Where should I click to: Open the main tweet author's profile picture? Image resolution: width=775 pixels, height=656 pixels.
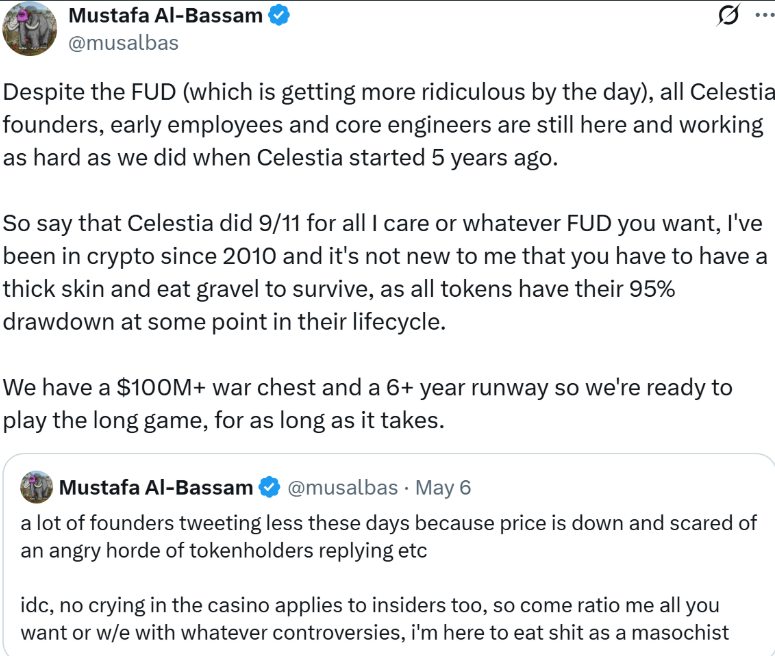30,29
